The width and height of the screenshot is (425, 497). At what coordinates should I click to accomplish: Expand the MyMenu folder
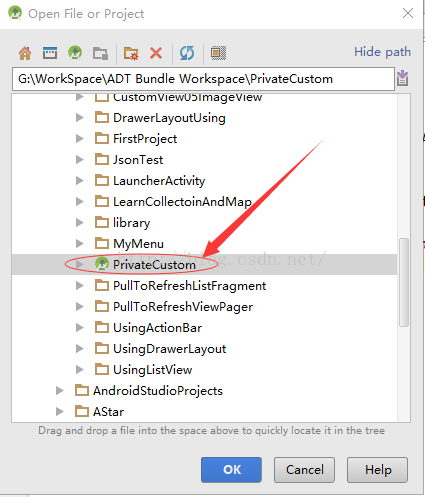[80, 243]
